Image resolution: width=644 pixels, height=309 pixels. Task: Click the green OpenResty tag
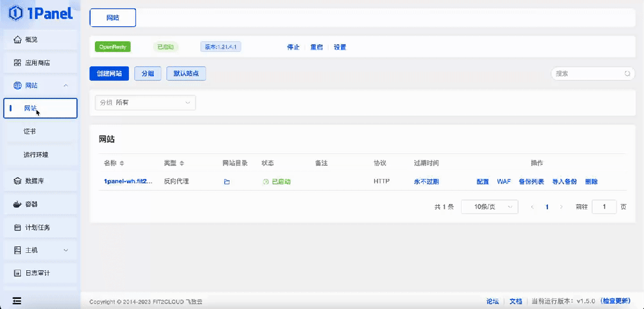point(113,47)
